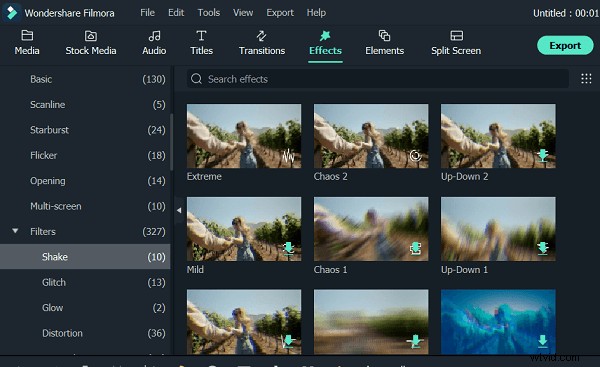The width and height of the screenshot is (600, 367).
Task: Select the Up-Down 2 effect thumbnail
Action: coord(498,136)
